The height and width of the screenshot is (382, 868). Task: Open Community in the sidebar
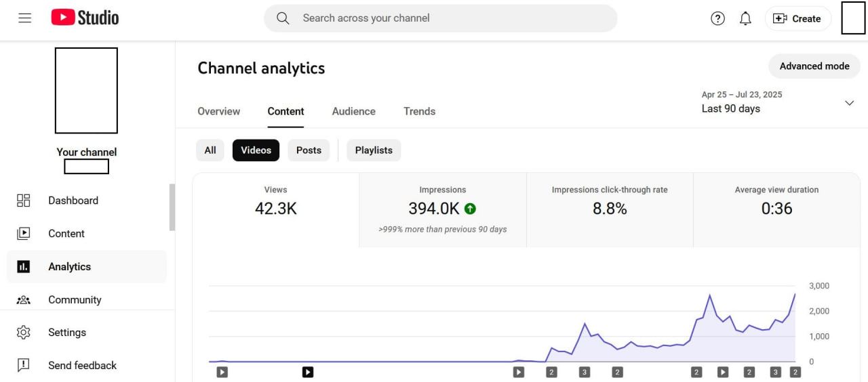(74, 300)
